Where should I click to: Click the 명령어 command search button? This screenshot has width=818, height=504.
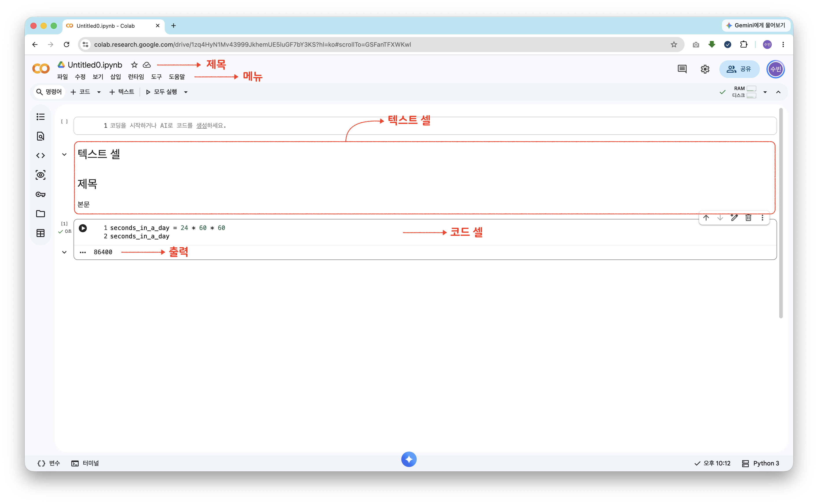49,92
